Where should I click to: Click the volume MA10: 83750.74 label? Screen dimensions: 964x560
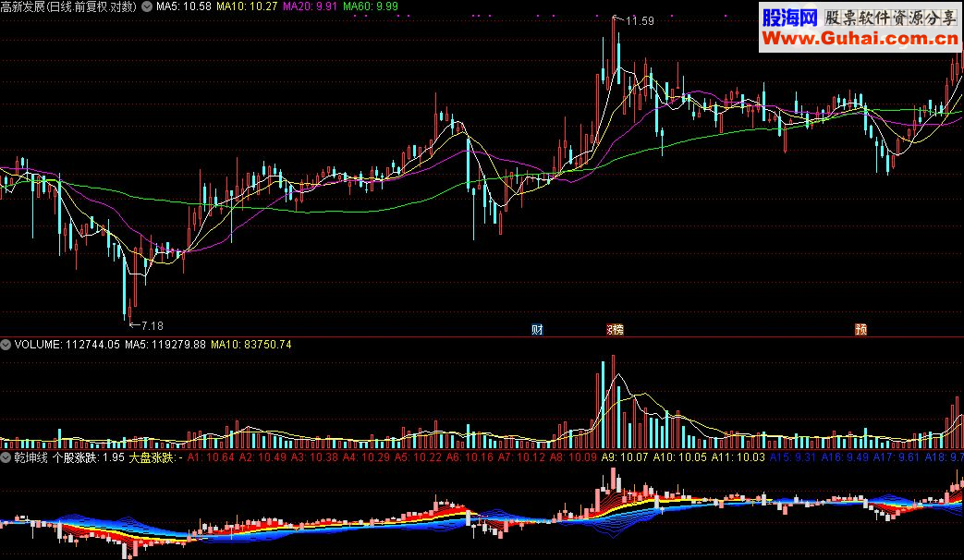click(250, 345)
